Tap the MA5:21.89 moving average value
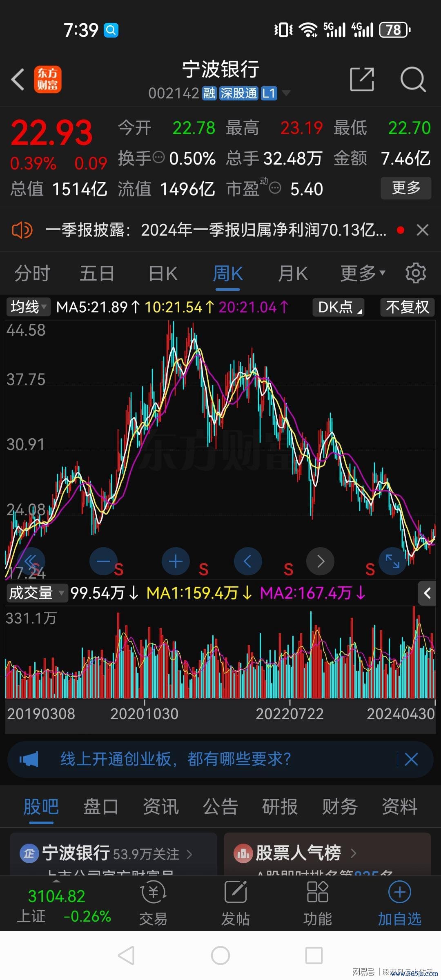Viewport: 441px width, 980px height. tap(98, 307)
